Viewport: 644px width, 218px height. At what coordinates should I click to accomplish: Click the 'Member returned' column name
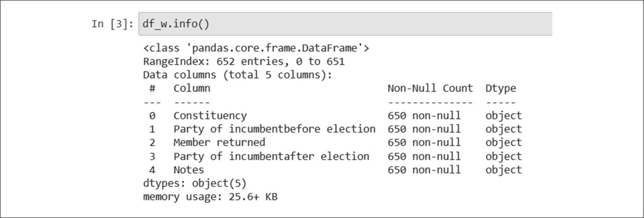[x=219, y=143]
